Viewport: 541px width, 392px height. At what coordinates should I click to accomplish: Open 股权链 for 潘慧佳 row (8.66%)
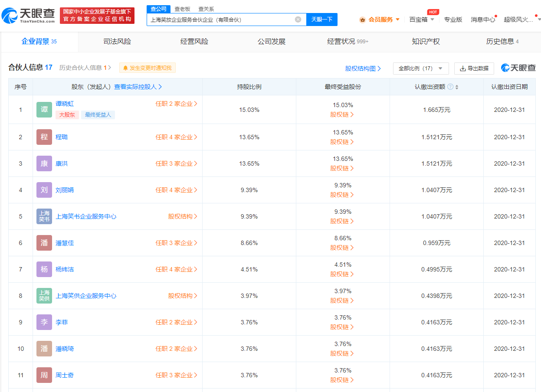click(342, 248)
